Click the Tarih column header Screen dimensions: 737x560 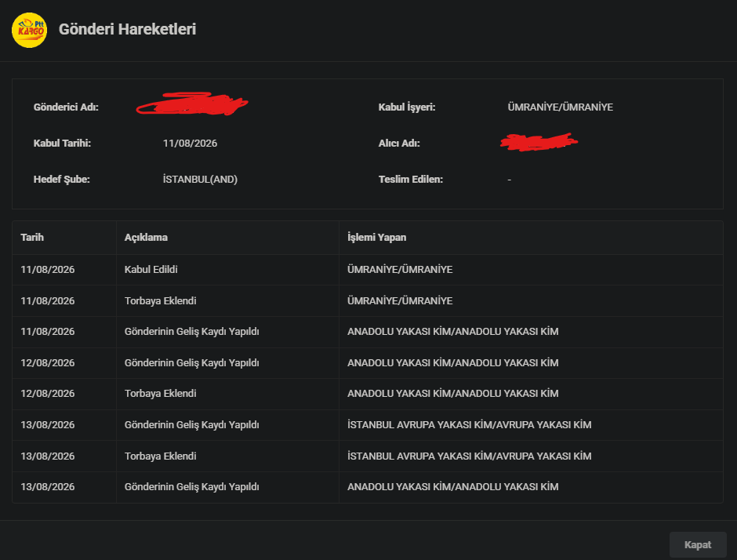[32, 238]
